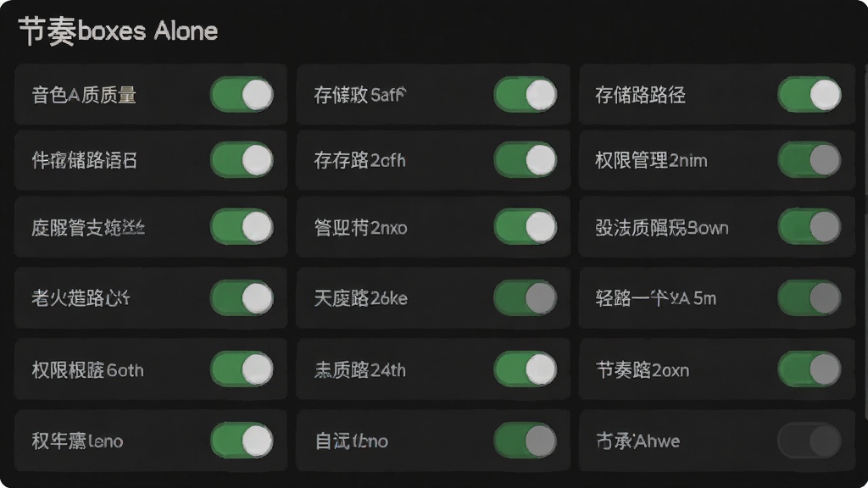Viewport: 868px width, 488px height.
Task: Toggle the 24th row switch
Action: coord(526,369)
